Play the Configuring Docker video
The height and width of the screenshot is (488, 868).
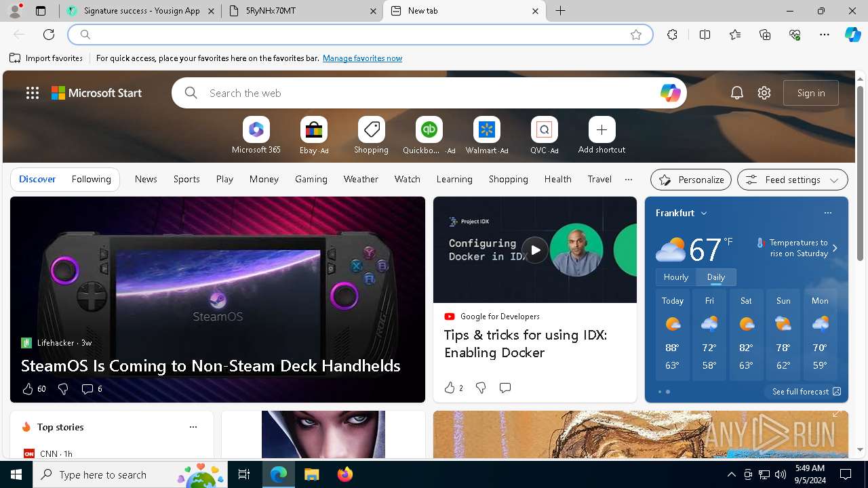(x=535, y=250)
